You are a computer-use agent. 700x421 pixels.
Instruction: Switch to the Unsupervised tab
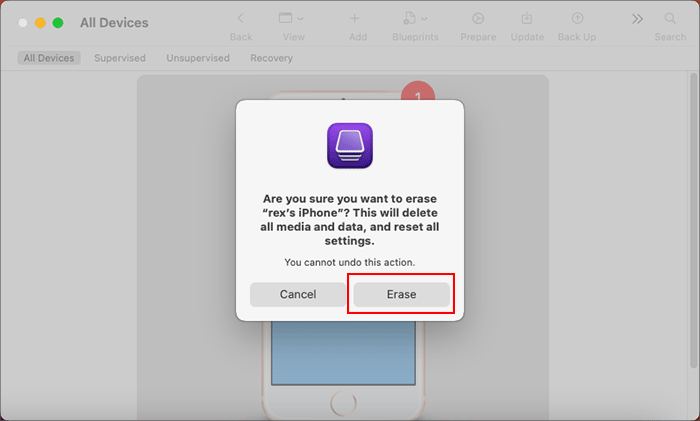198,58
